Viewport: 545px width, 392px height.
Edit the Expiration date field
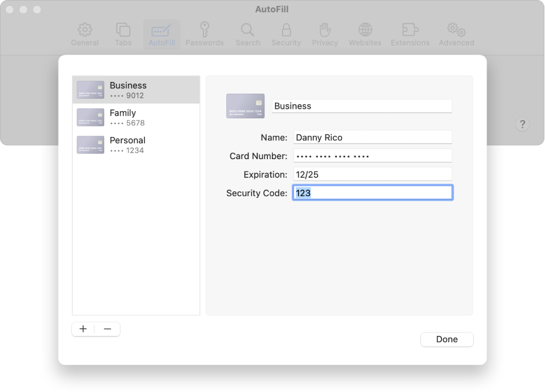coord(372,174)
